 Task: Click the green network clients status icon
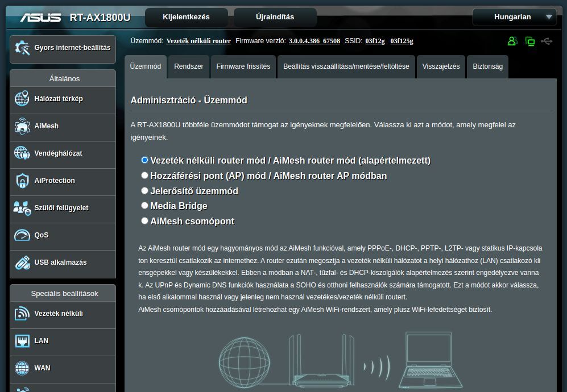point(530,41)
